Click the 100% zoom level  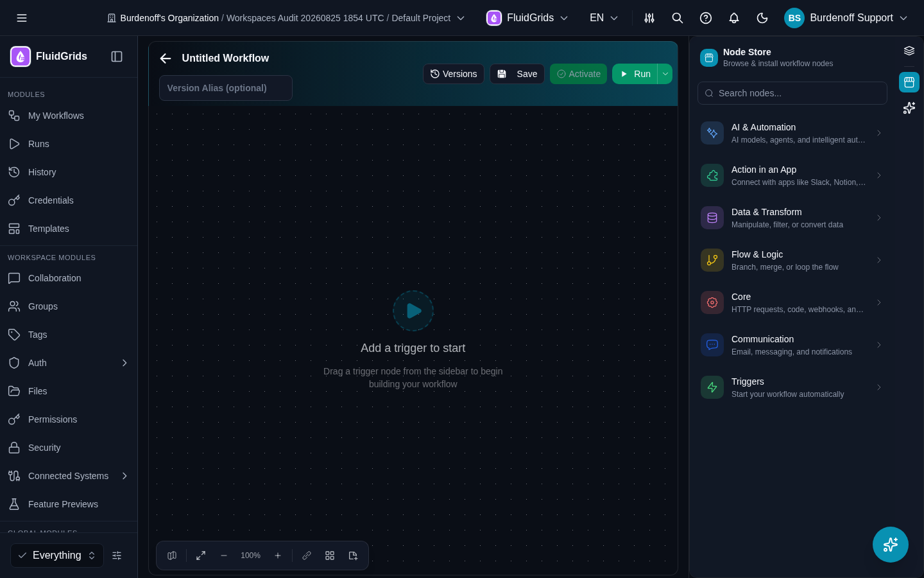point(251,556)
